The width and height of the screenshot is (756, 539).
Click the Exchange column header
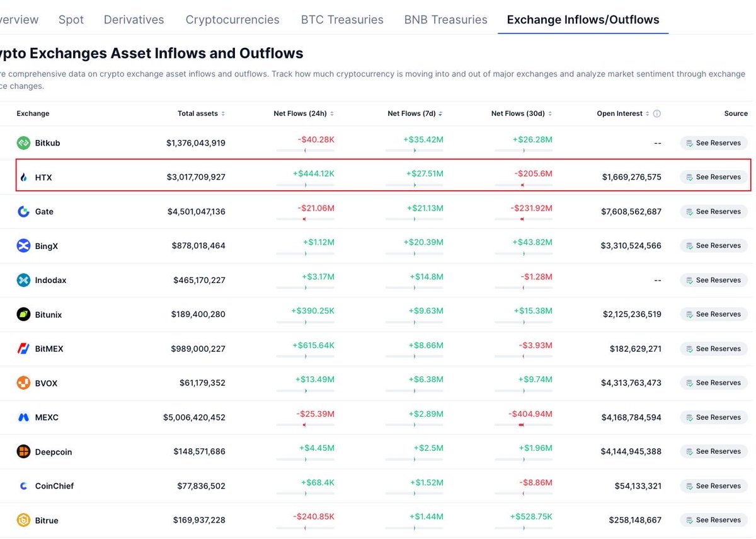pyautogui.click(x=33, y=114)
